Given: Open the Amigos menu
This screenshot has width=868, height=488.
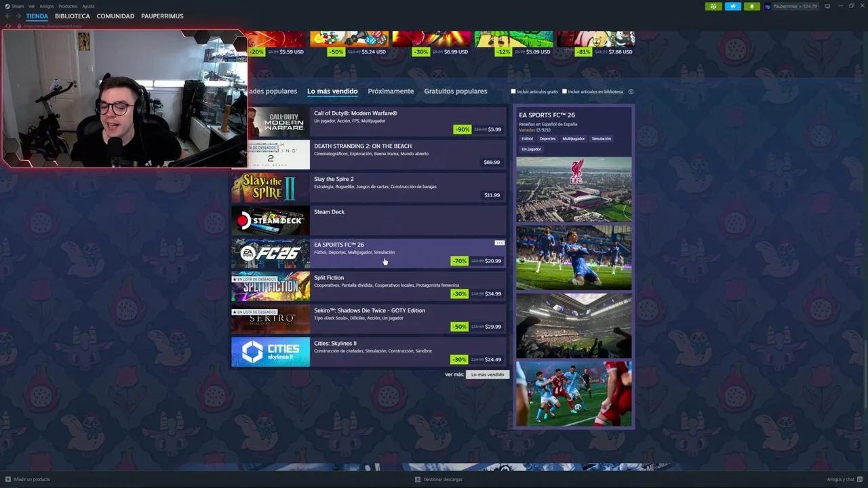Looking at the screenshot, I should pos(46,6).
